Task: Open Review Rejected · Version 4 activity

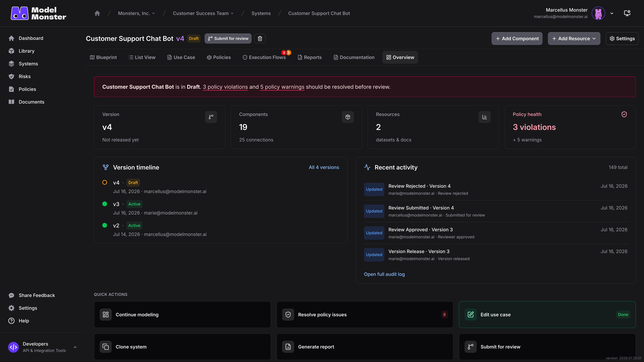Action: tap(496, 189)
